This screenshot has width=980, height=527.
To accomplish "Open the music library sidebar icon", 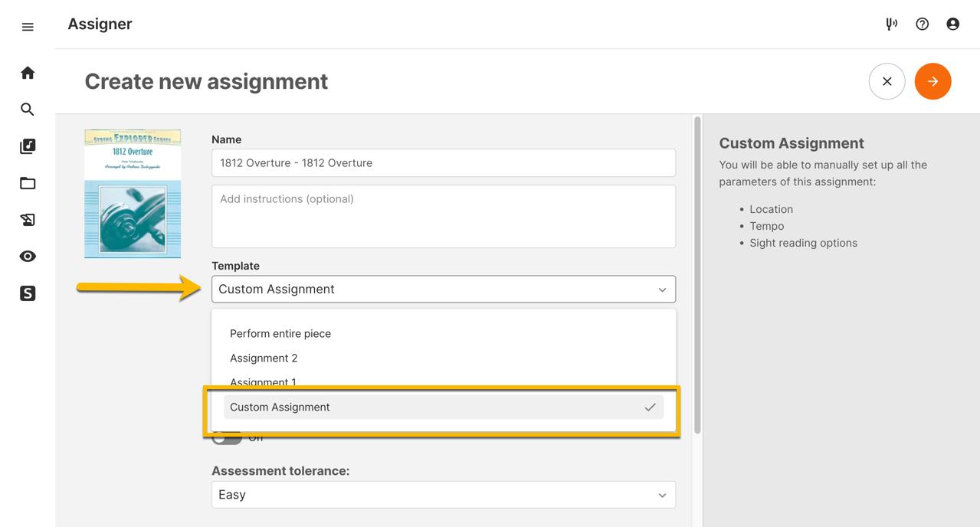I will 28,146.
